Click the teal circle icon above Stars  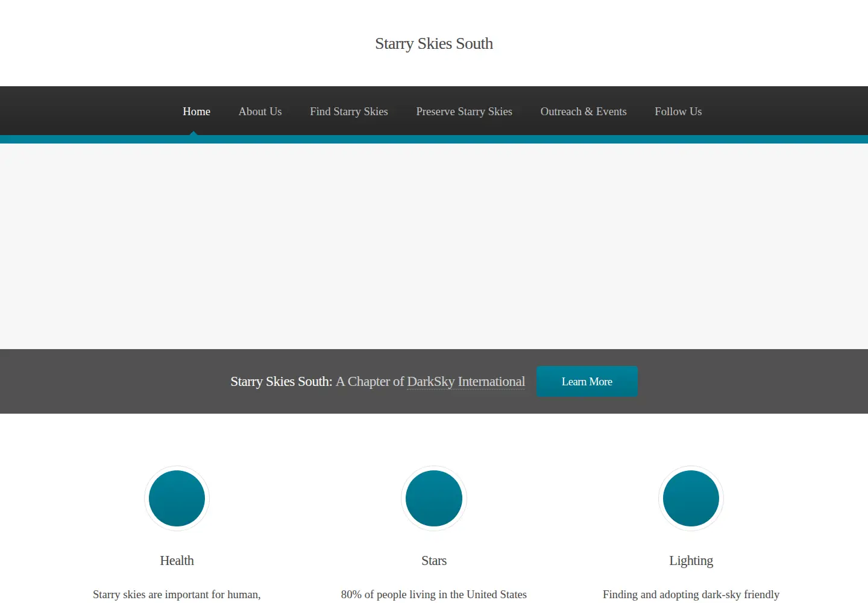click(x=434, y=498)
